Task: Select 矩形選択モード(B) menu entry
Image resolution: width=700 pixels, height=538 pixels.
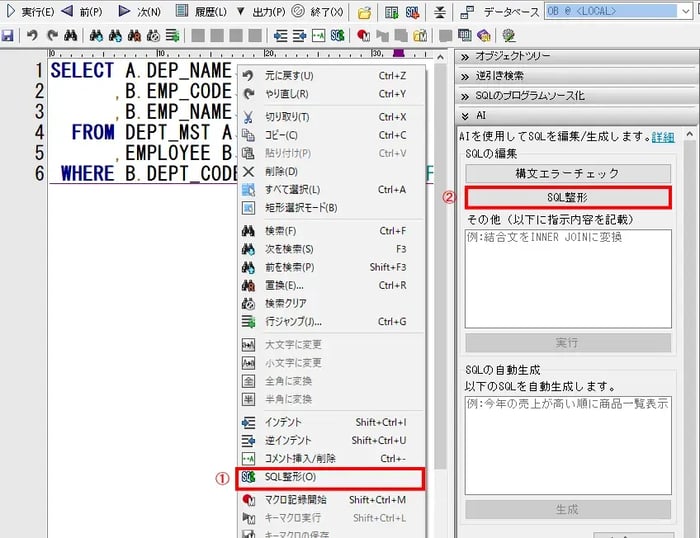Action: tap(300, 207)
